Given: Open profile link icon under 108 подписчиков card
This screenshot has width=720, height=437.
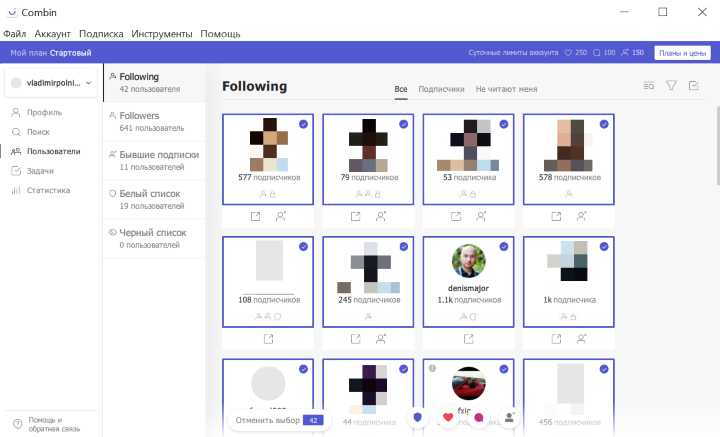Looking at the screenshot, I should coord(268,339).
